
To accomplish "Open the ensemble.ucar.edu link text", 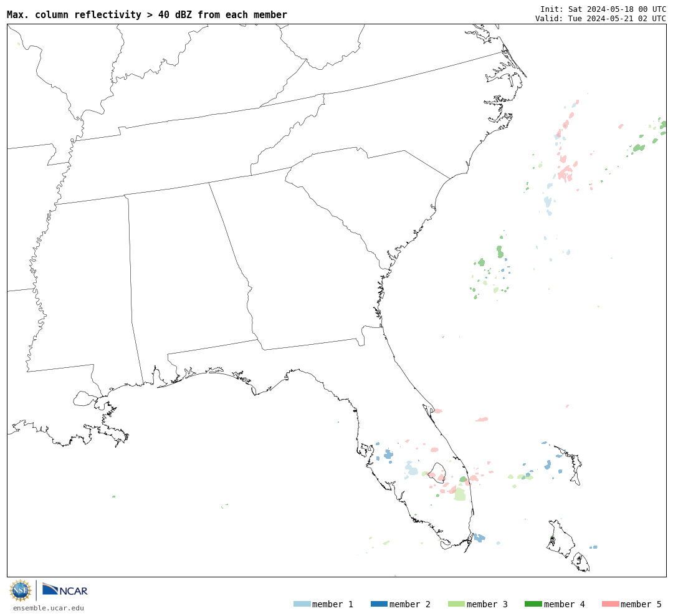I will pos(49,608).
